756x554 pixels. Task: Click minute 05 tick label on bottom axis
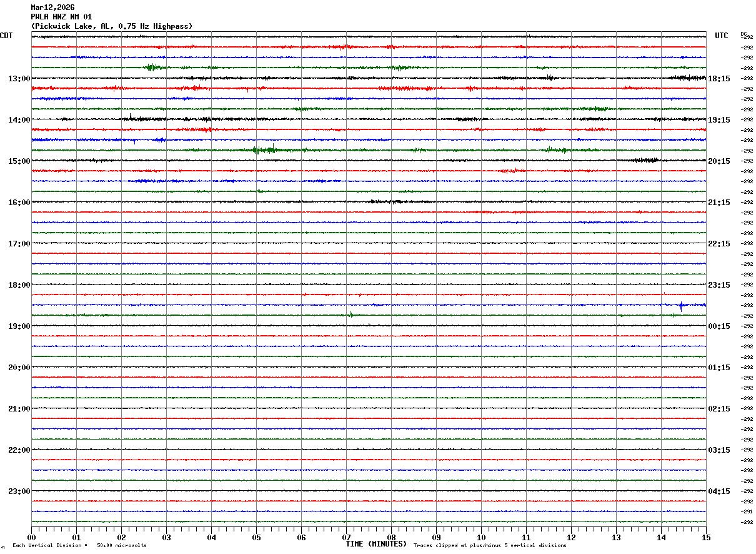pyautogui.click(x=256, y=537)
